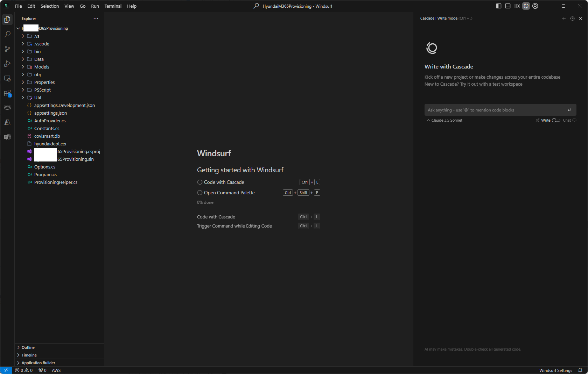
Task: Show errors and warnings in status bar
Action: (24, 370)
